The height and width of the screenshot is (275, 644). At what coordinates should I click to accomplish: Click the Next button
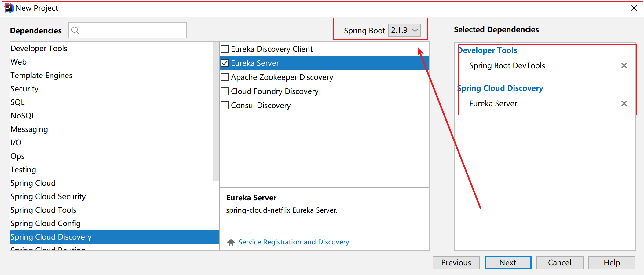click(508, 263)
